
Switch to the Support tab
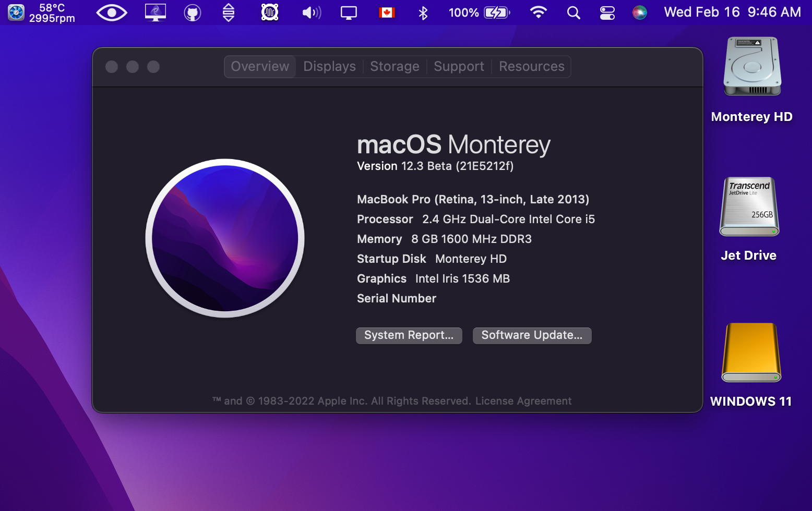coord(459,67)
